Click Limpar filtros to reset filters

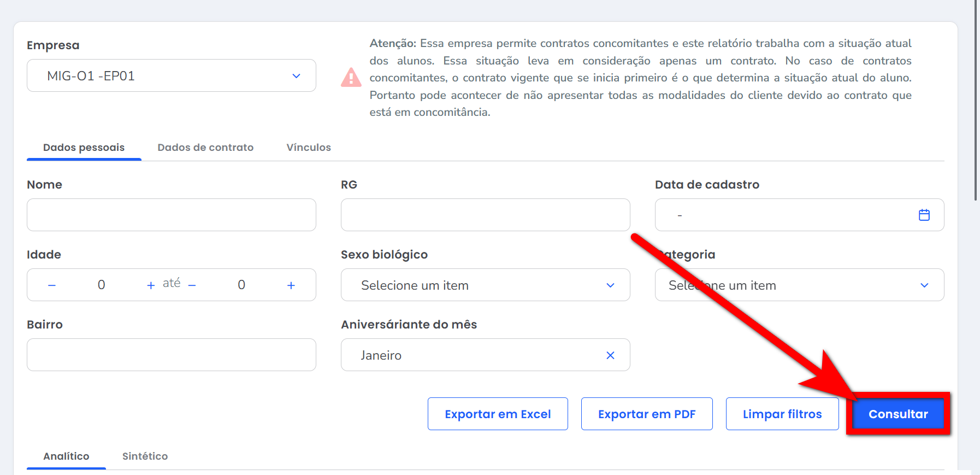(782, 414)
